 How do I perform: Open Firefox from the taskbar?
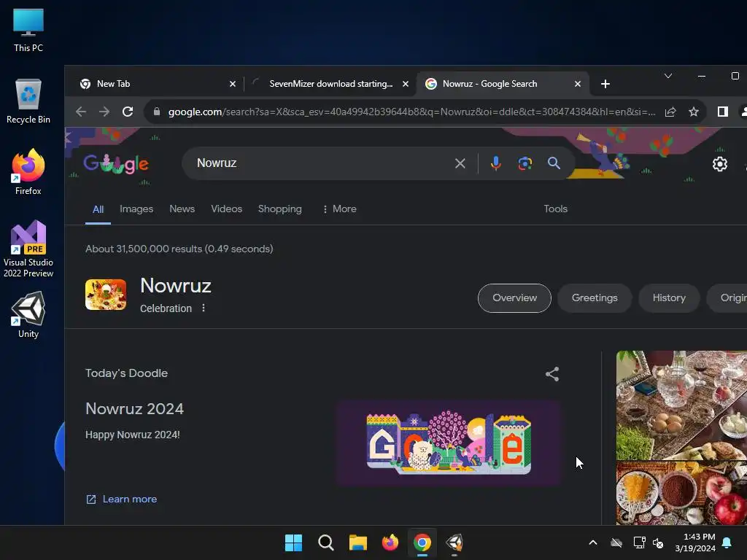tap(390, 542)
